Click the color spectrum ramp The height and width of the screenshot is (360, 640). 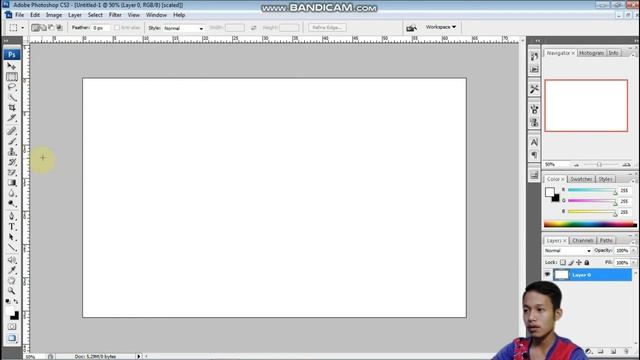click(x=590, y=224)
